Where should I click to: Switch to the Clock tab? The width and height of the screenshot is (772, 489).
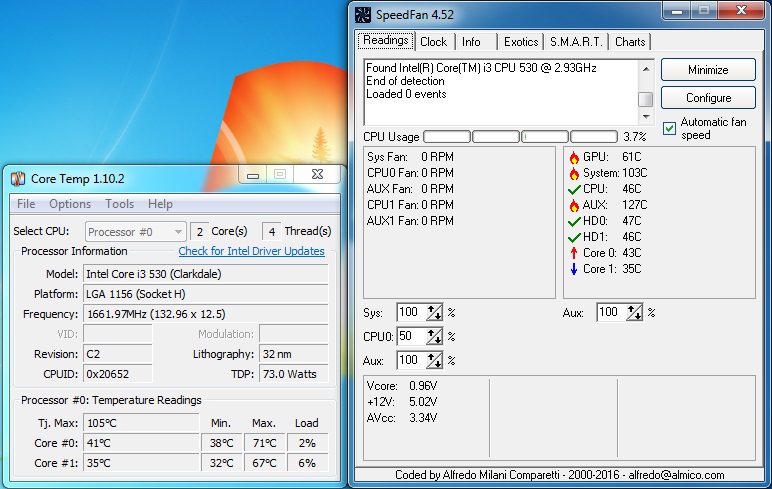click(433, 42)
